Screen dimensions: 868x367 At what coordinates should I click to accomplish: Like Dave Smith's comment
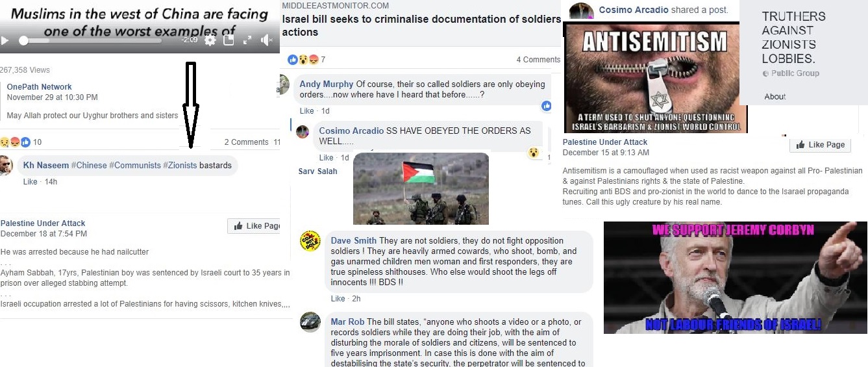pyautogui.click(x=338, y=299)
